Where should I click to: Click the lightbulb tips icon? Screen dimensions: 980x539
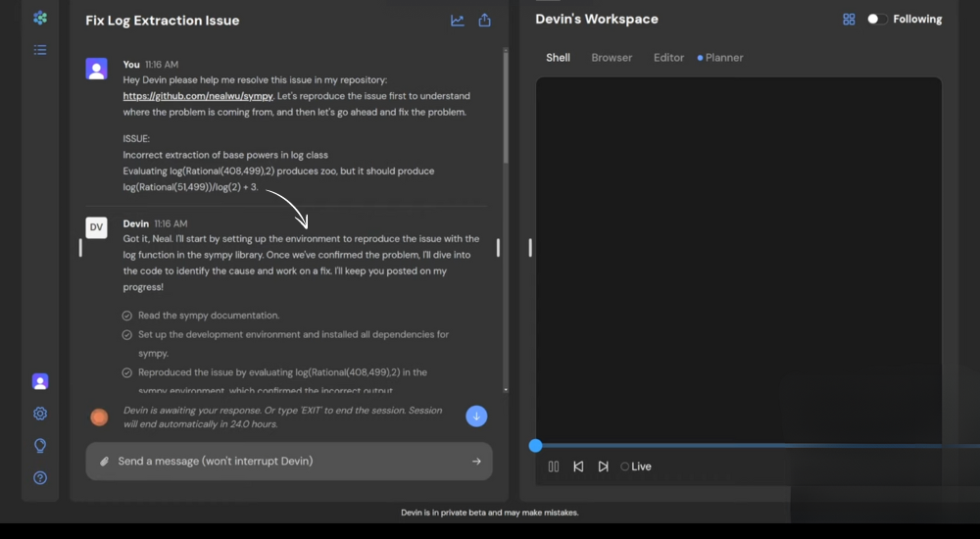[40, 446]
